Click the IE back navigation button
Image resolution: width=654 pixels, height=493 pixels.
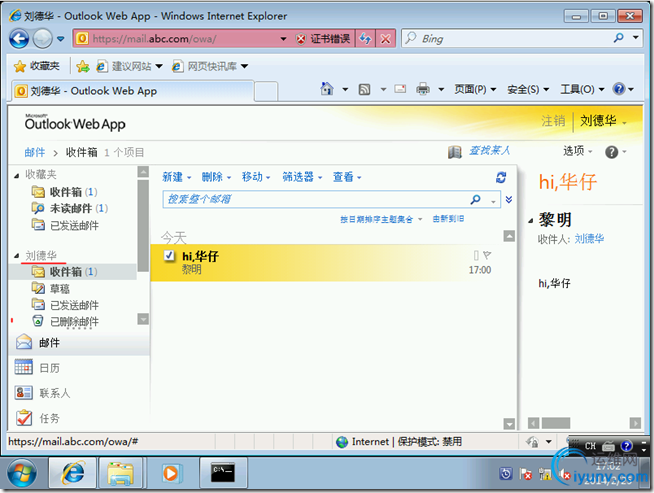(19, 39)
